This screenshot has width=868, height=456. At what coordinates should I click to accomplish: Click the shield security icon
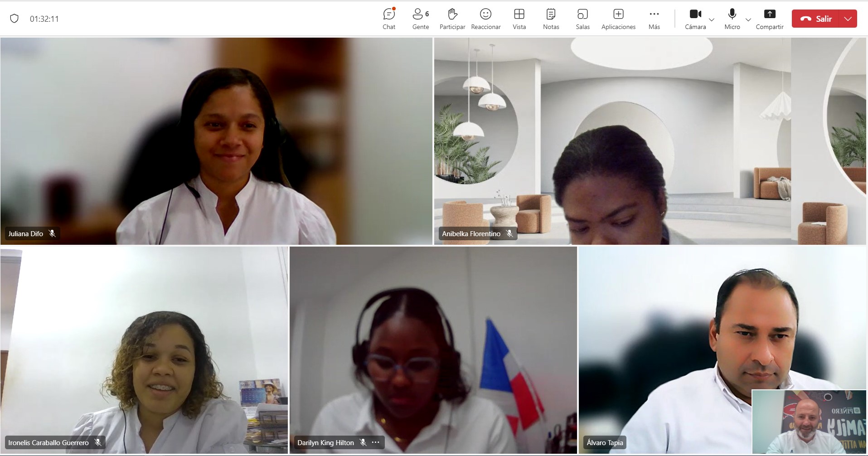click(15, 19)
